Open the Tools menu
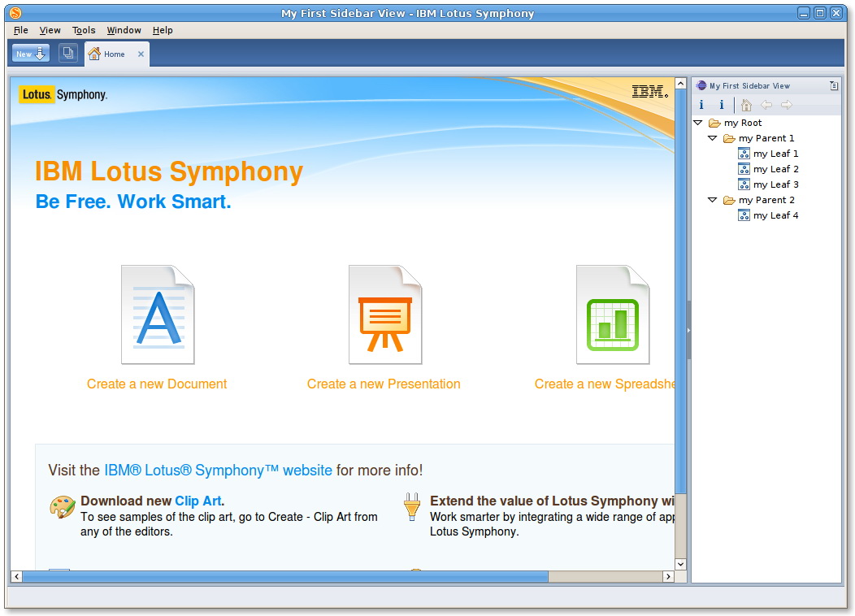 click(84, 30)
